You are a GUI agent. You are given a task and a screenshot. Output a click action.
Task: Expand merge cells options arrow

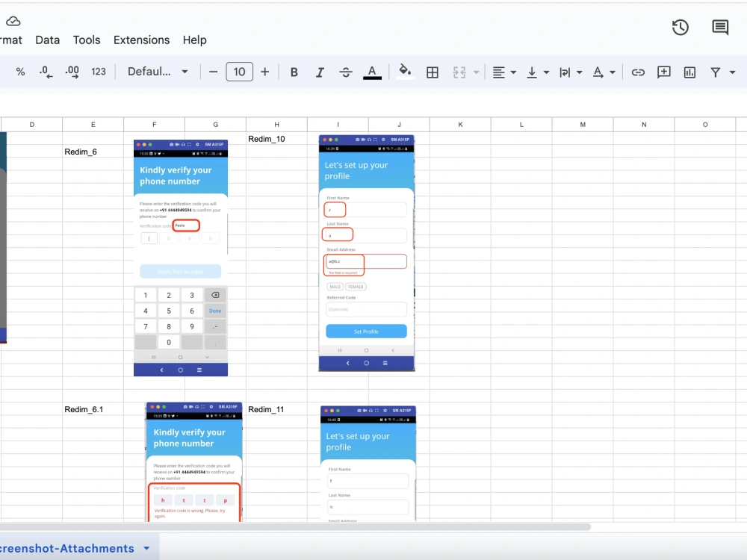pyautogui.click(x=476, y=72)
